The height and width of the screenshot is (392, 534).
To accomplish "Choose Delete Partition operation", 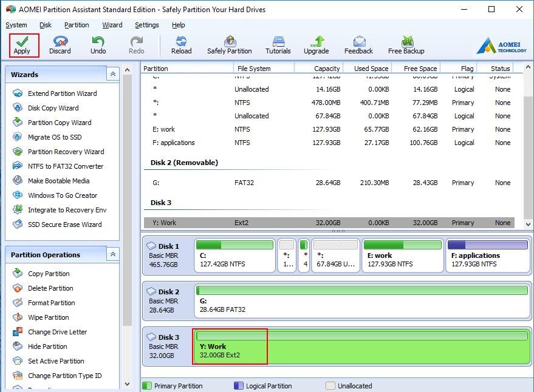I will coord(50,288).
